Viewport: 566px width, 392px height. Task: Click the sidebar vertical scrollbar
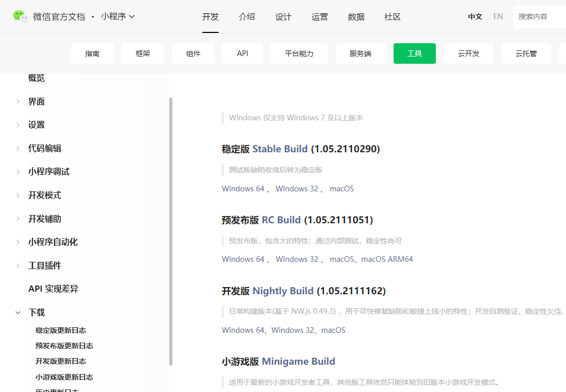pos(171,231)
